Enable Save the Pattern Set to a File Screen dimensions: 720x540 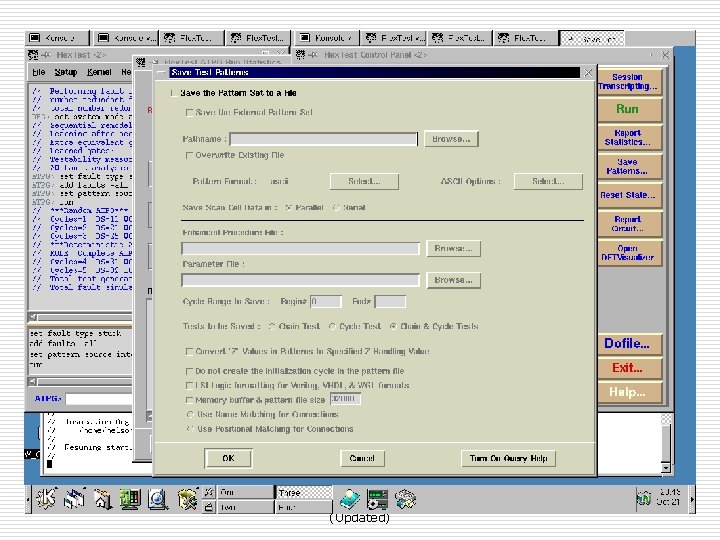pos(174,93)
